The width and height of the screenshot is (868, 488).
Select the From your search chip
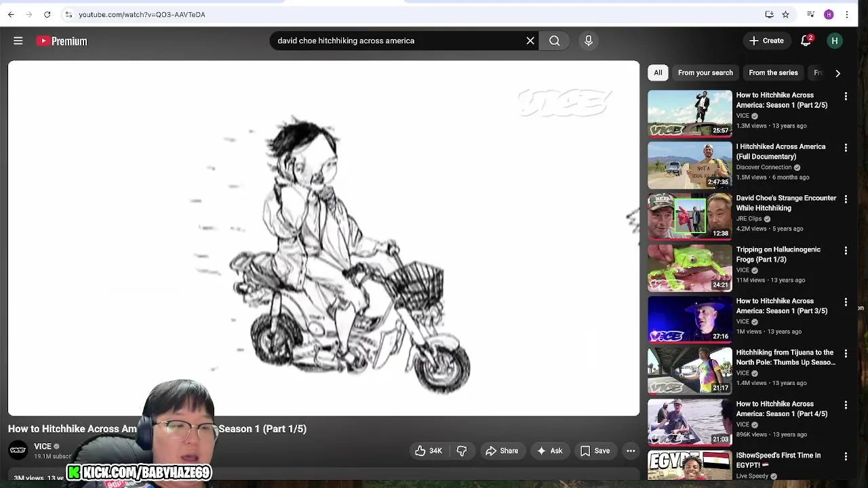(x=705, y=73)
